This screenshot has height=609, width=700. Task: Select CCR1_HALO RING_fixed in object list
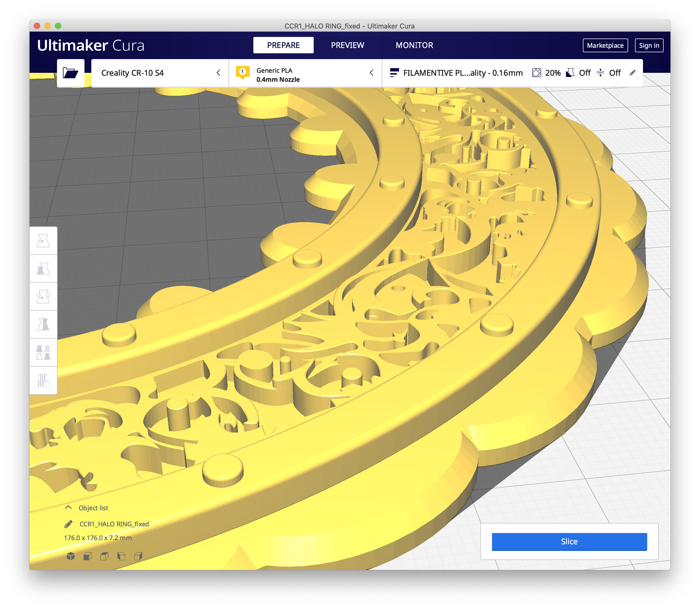(x=114, y=524)
